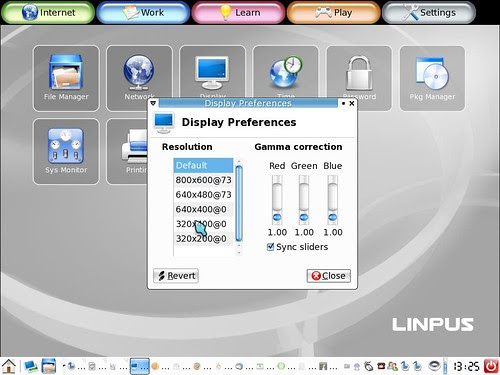
Task: Pick the 640x400@0 resolution
Action: pyautogui.click(x=203, y=209)
